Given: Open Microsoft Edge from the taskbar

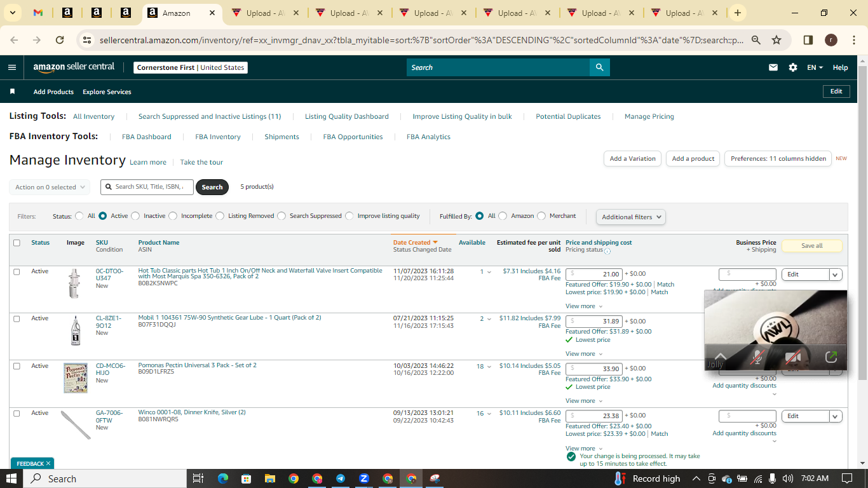Looking at the screenshot, I should coord(223,478).
